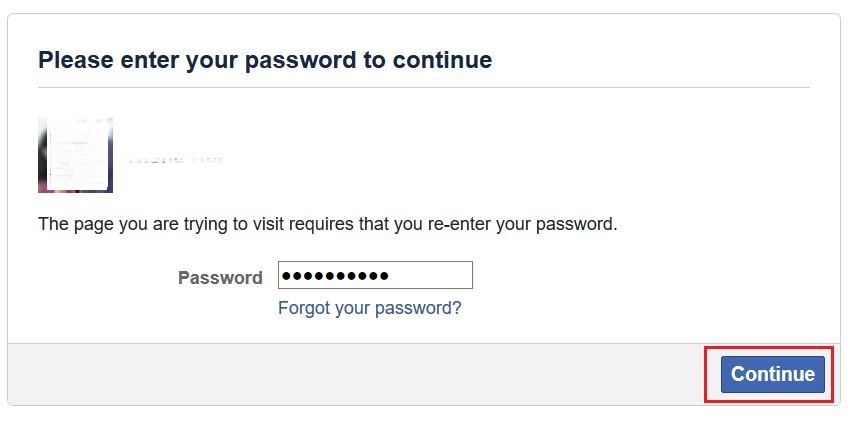Start password recovery via the forgot link

point(369,308)
